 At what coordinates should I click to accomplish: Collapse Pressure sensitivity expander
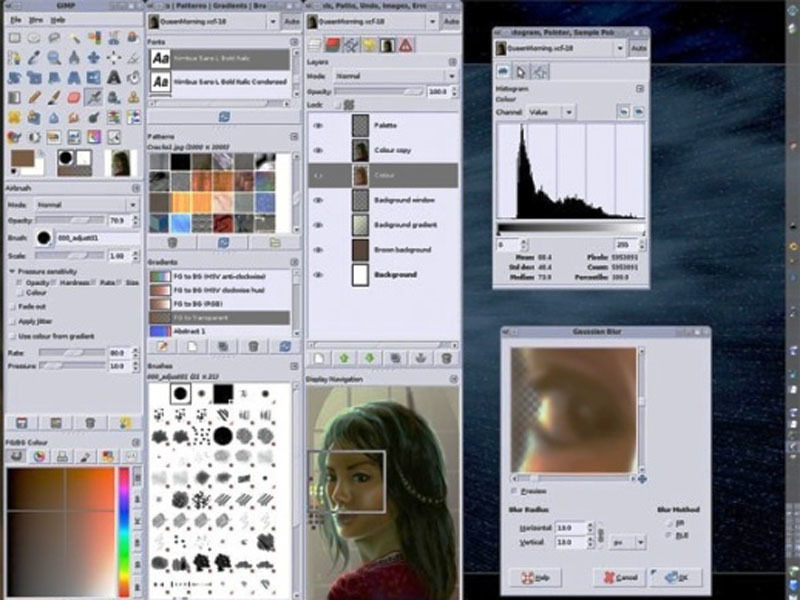point(12,271)
